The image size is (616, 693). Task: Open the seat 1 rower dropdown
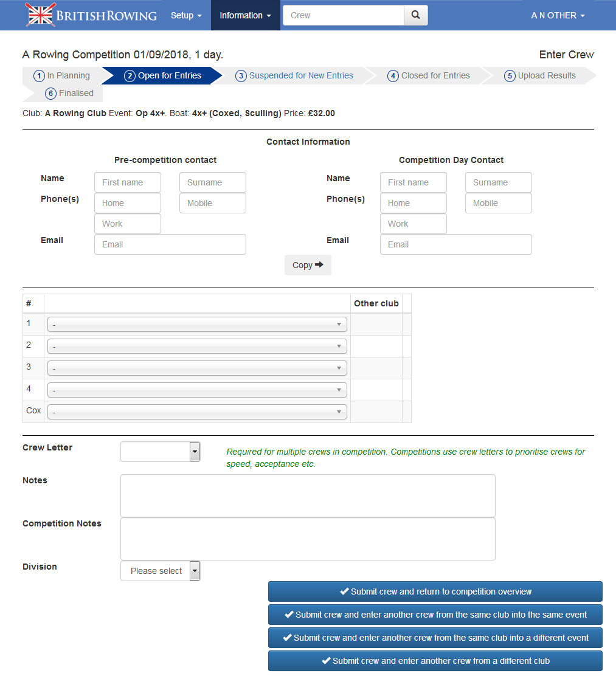coord(197,325)
